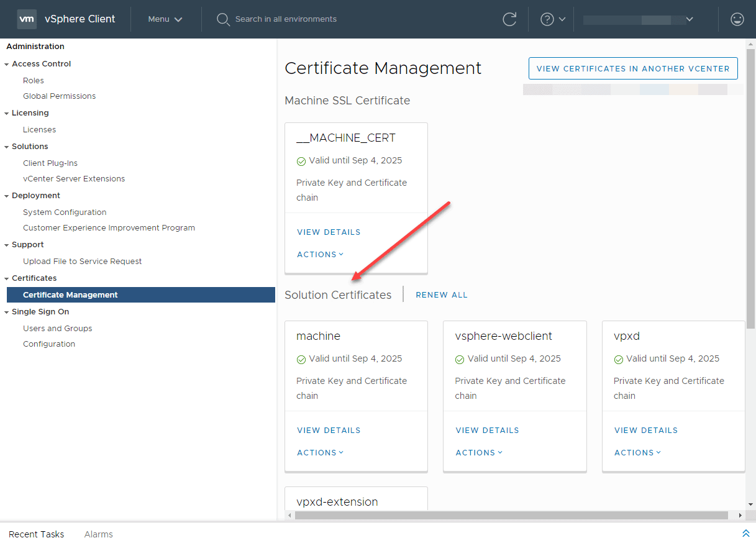The height and width of the screenshot is (543, 756).
Task: Click green valid icon on machine card
Action: coord(301,359)
